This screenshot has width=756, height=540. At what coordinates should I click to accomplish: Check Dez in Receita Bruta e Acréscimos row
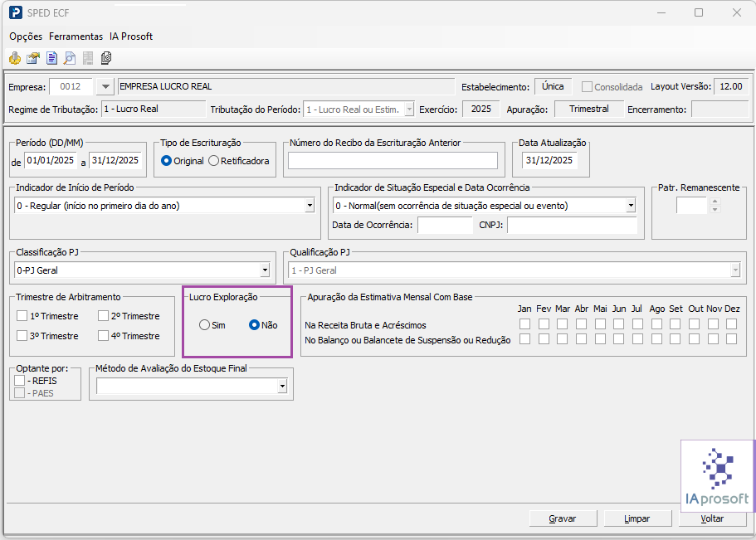731,324
